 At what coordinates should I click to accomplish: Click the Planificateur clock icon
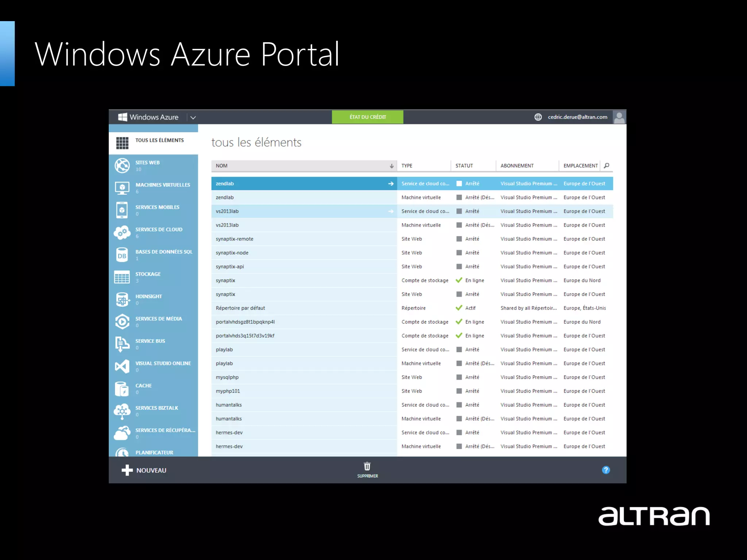[x=122, y=452]
